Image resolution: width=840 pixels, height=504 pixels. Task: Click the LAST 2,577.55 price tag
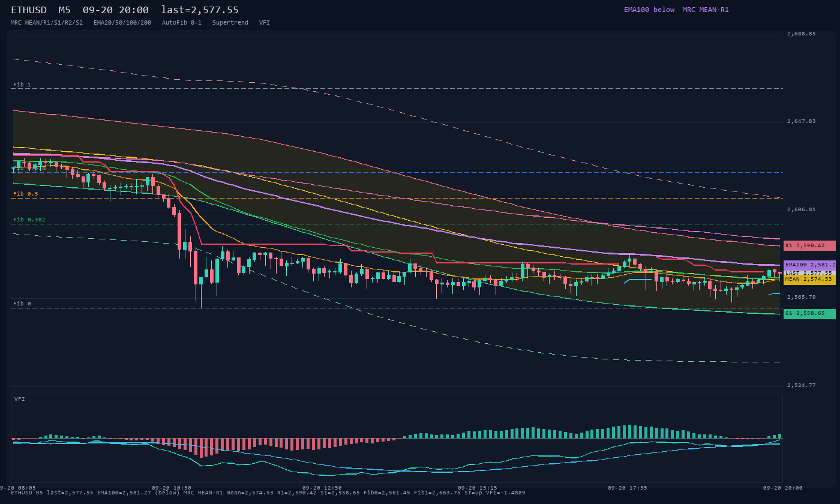(809, 272)
